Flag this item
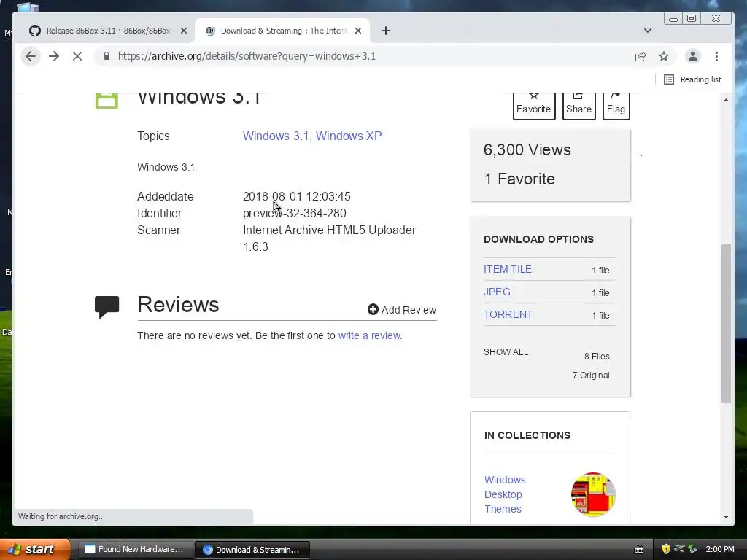The height and width of the screenshot is (560, 747). coord(616,105)
